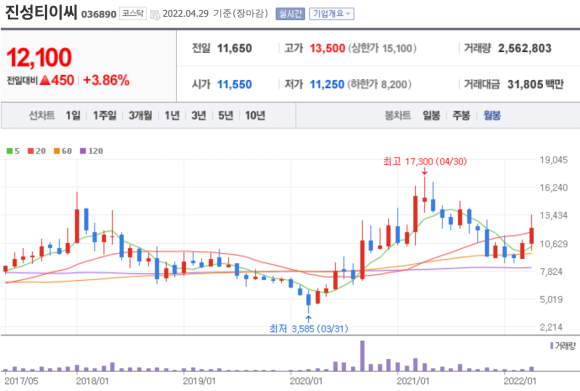The width and height of the screenshot is (580, 391).
Task: Click the stock name 진성티이씨
Action: coord(41,12)
